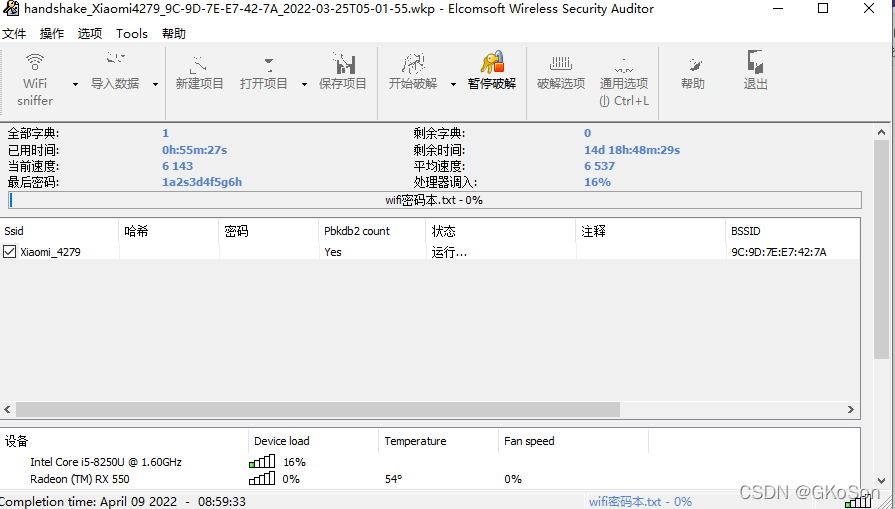
Task: Expand the 打开项目 dropdown arrow
Action: click(x=304, y=84)
